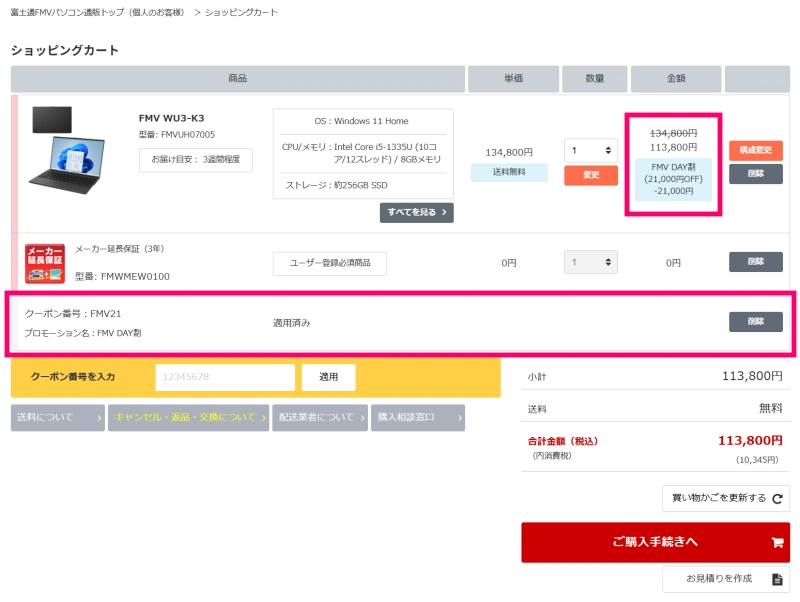
Task: Open 送料について info tab
Action: point(57,417)
